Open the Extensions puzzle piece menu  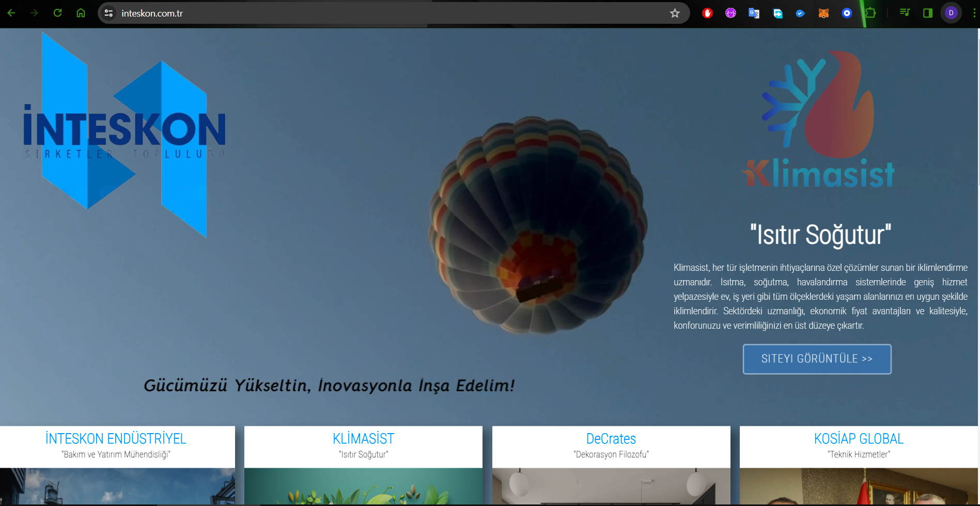(870, 13)
